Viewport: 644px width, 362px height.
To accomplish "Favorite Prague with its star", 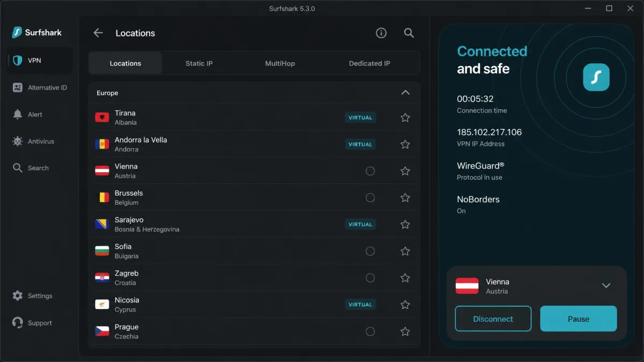I will coord(405,331).
